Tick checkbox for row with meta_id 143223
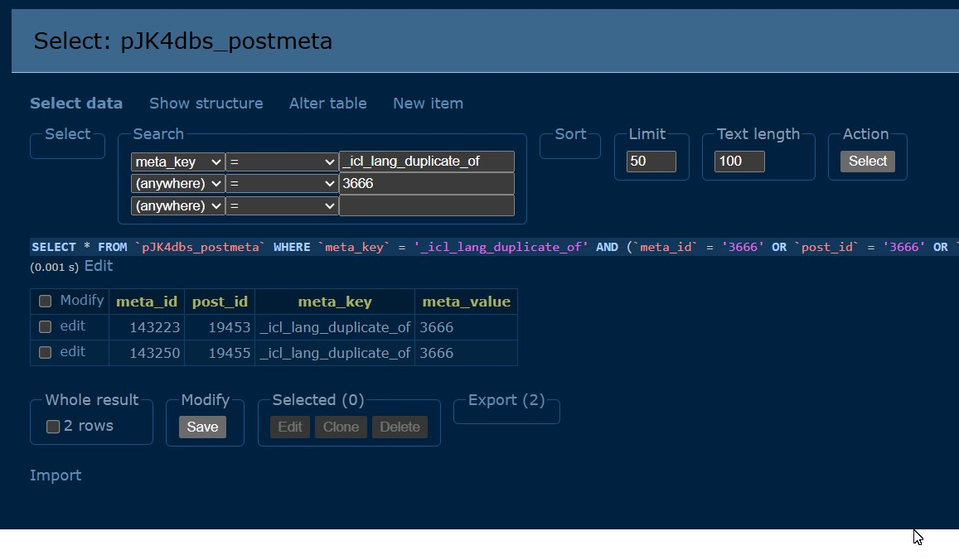Image resolution: width=959 pixels, height=560 pixels. (x=46, y=326)
